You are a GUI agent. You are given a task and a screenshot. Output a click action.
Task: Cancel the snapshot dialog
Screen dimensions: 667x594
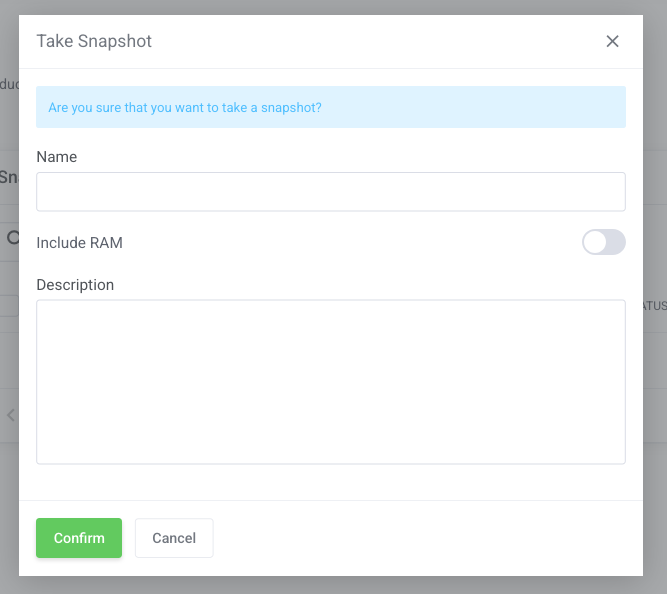pyautogui.click(x=174, y=538)
